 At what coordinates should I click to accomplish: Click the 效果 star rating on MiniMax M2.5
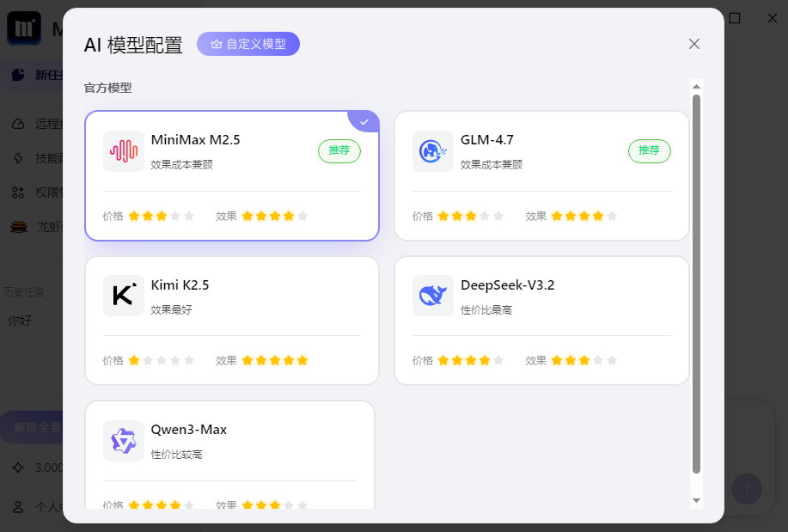click(x=274, y=217)
